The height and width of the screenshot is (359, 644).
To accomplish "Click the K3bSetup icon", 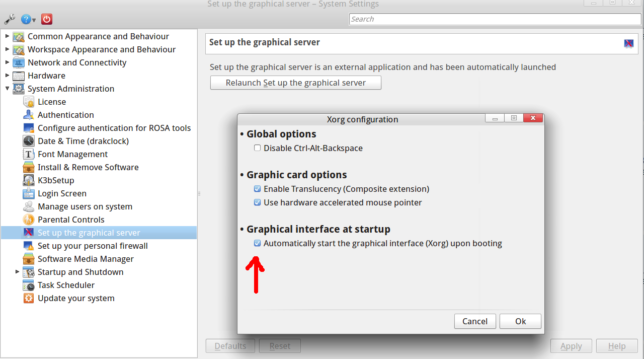I will [29, 180].
